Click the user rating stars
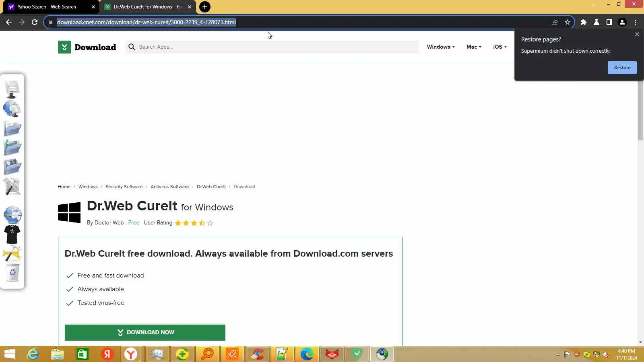This screenshot has width=644, height=362. [x=194, y=223]
